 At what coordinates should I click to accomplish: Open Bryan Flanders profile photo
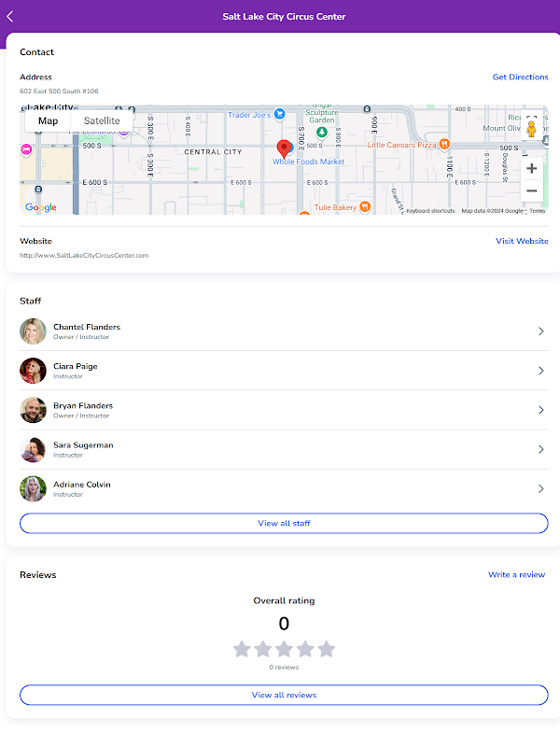pos(33,410)
